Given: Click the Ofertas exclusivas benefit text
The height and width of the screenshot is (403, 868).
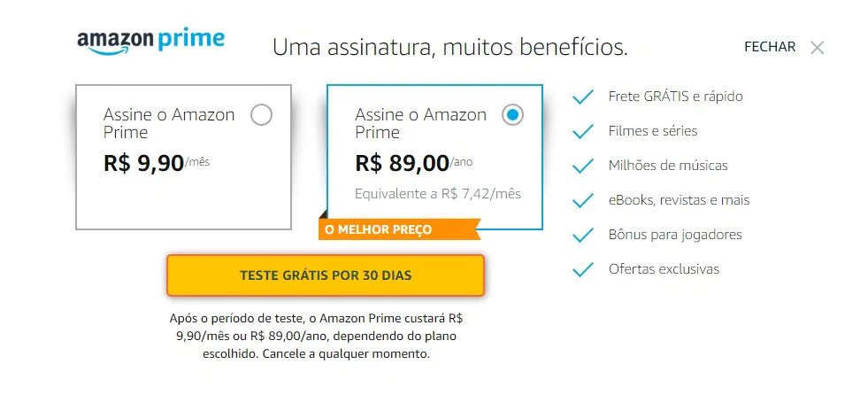Looking at the screenshot, I should tap(664, 269).
